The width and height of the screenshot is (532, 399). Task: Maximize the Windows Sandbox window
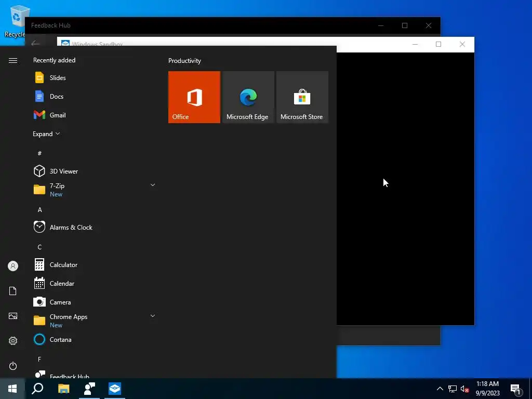[438, 44]
